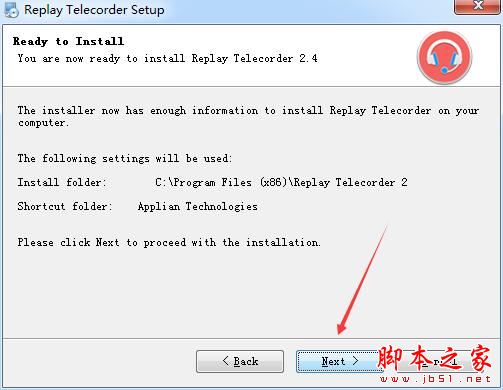503x390 pixels.
Task: Click the red Chinese watermark logo
Action: tap(434, 358)
